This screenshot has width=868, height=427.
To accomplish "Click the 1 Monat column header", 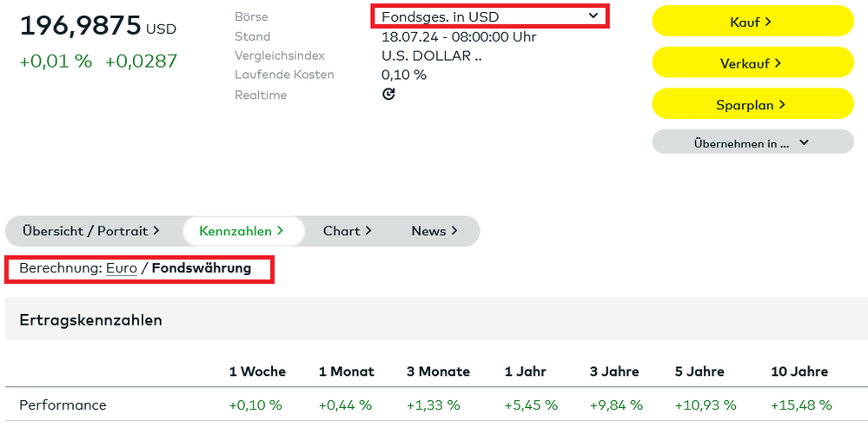I will pyautogui.click(x=347, y=371).
